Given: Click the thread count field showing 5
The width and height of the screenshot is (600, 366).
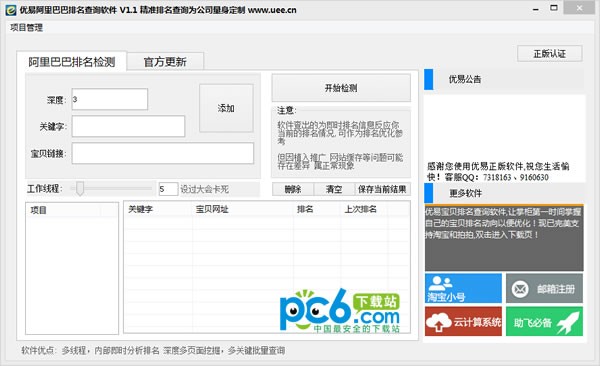Looking at the screenshot, I should click(168, 189).
